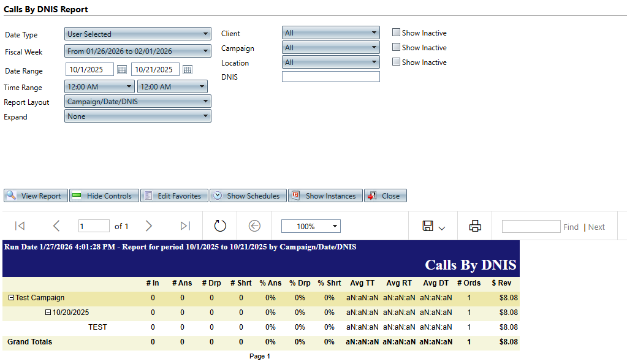Collapse the 10/20/2025 date row
Image resolution: width=627 pixels, height=364 pixels.
(x=48, y=313)
